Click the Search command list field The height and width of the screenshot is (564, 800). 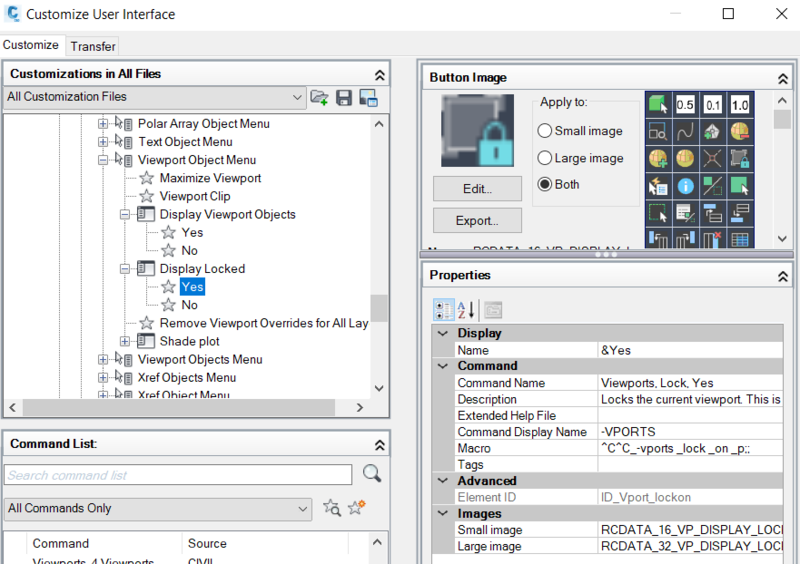178,475
